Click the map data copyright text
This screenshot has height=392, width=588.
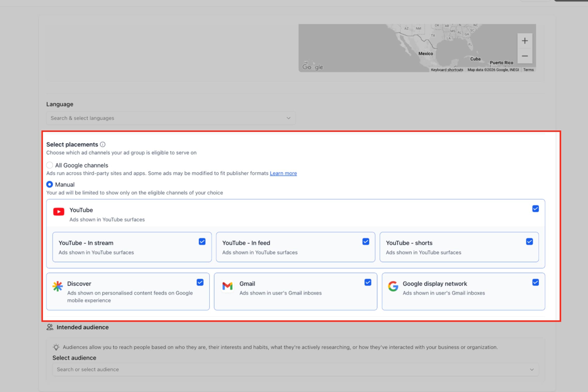493,70
